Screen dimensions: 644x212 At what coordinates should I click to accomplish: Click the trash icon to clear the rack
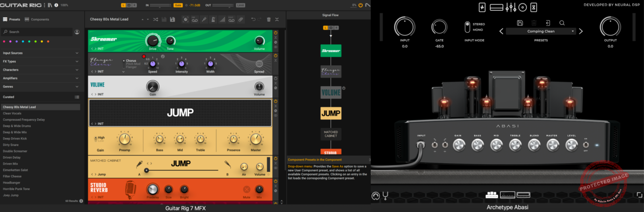[x=269, y=20]
